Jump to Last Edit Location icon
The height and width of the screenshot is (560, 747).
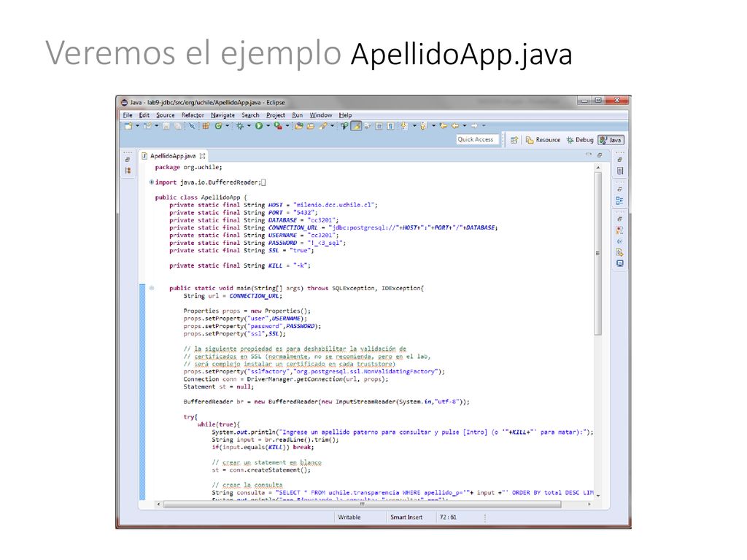[444, 125]
